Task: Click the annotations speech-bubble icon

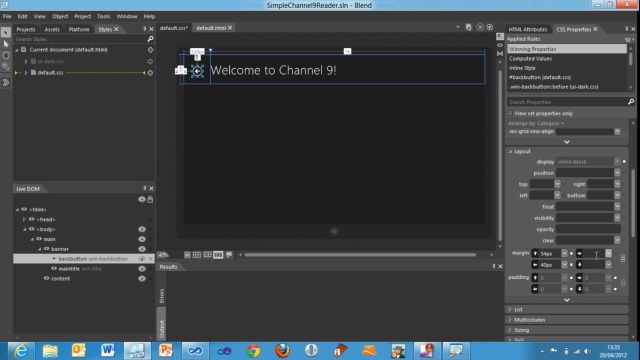Action: tap(229, 255)
